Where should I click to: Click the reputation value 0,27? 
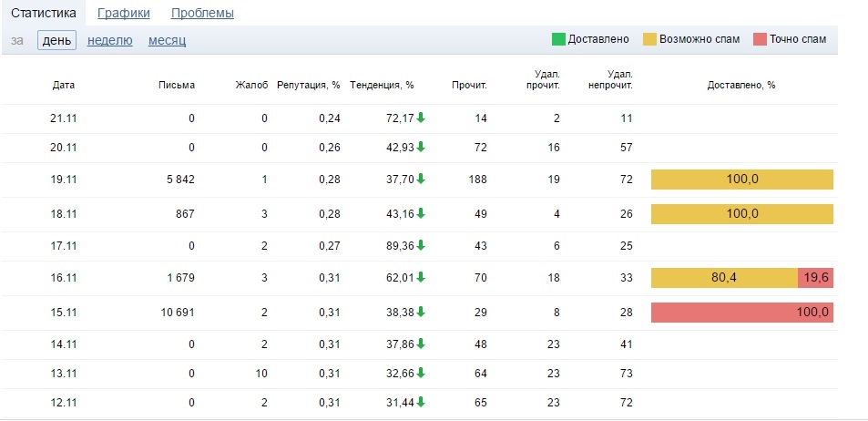pos(330,245)
